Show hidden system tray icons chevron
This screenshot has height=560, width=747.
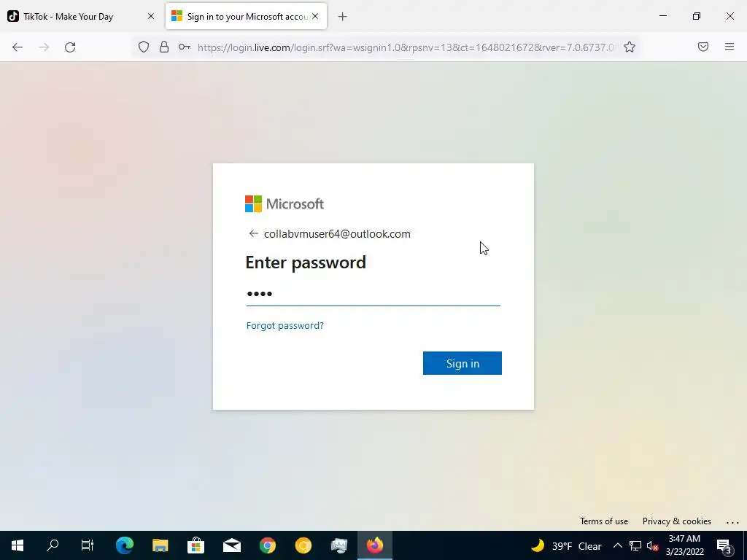pyautogui.click(x=617, y=545)
